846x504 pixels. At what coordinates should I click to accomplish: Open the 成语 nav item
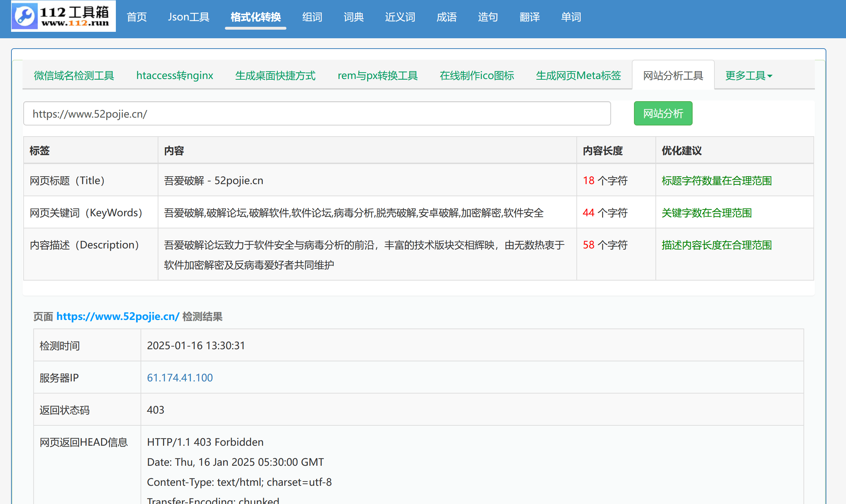[447, 17]
